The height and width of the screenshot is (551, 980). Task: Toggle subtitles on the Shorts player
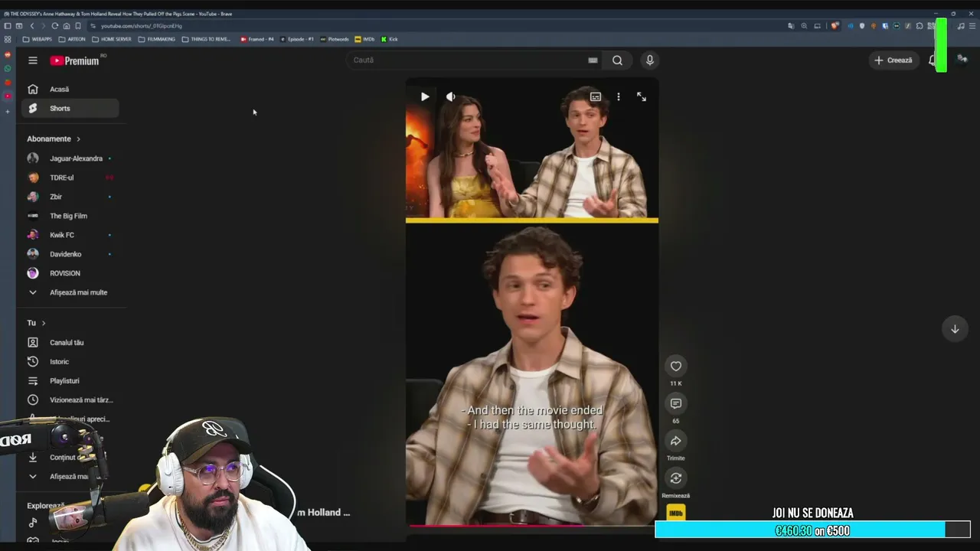(x=596, y=96)
